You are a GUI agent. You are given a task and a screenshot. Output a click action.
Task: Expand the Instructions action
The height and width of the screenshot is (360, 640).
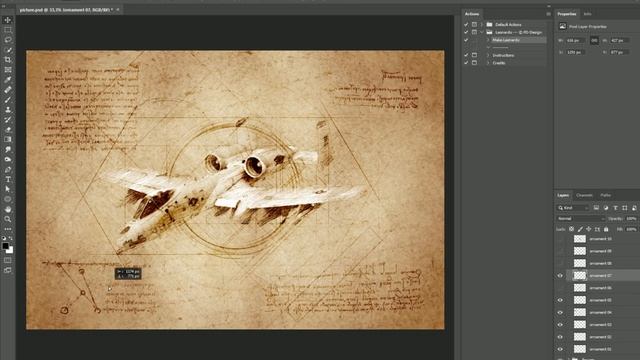click(x=488, y=55)
